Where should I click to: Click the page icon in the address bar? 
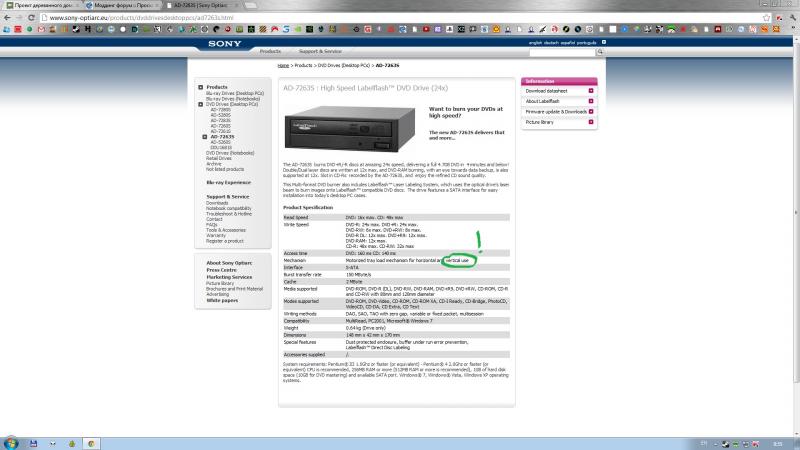tap(44, 18)
